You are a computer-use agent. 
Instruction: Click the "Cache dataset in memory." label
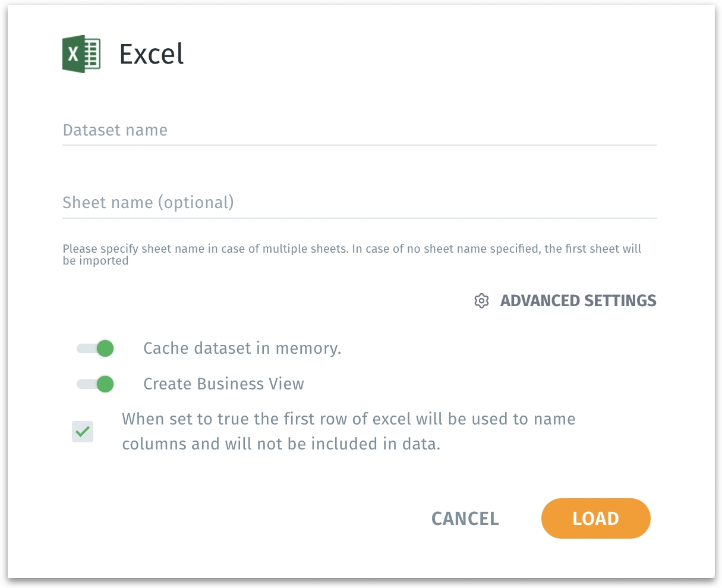click(x=242, y=348)
